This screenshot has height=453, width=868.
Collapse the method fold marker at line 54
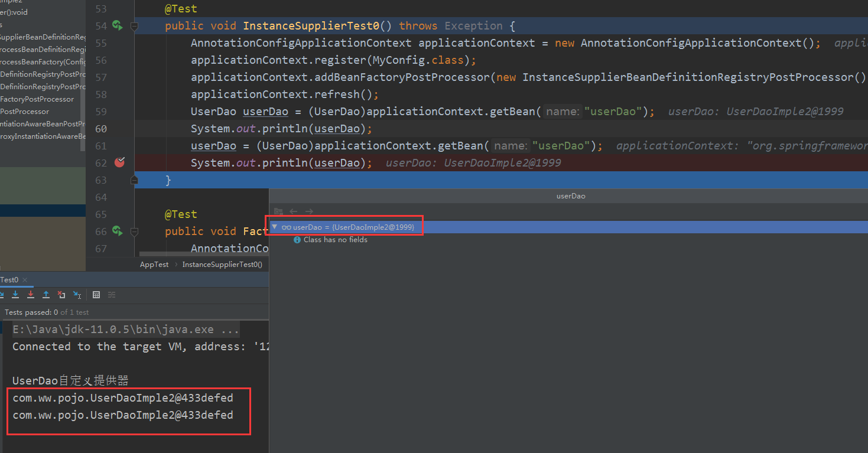pyautogui.click(x=134, y=26)
